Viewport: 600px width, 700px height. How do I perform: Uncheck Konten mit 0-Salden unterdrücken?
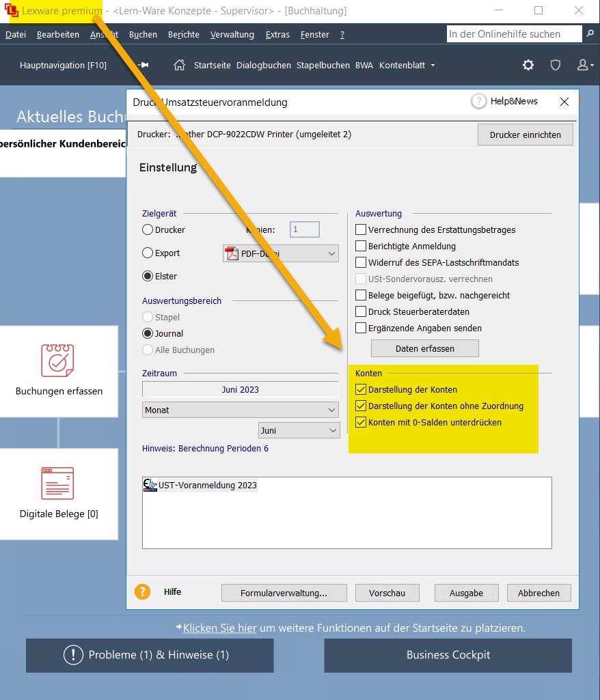(x=361, y=422)
